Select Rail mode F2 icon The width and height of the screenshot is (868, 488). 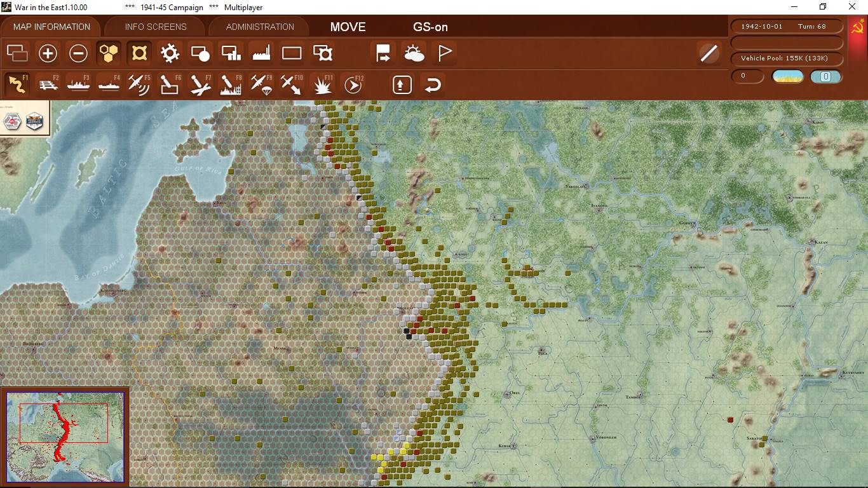coord(48,84)
